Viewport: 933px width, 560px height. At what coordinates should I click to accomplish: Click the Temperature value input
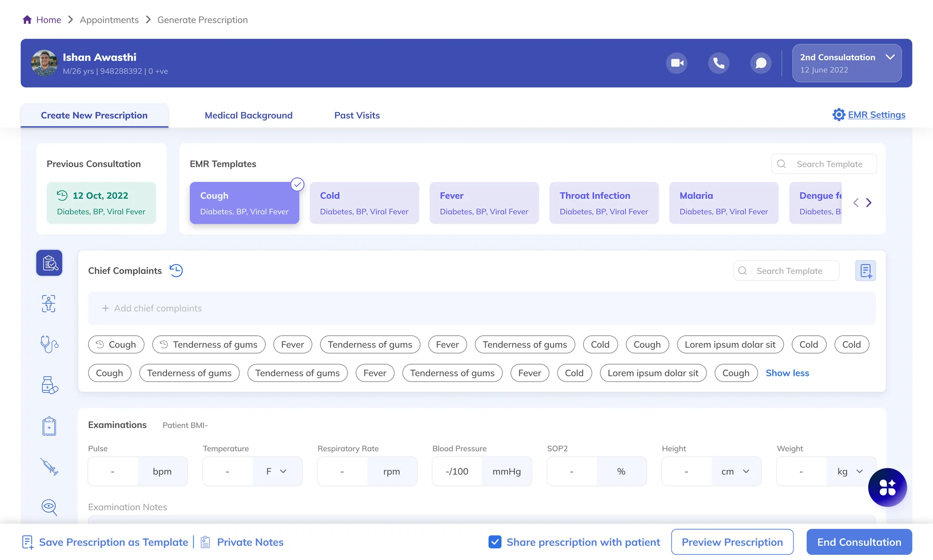[228, 471]
